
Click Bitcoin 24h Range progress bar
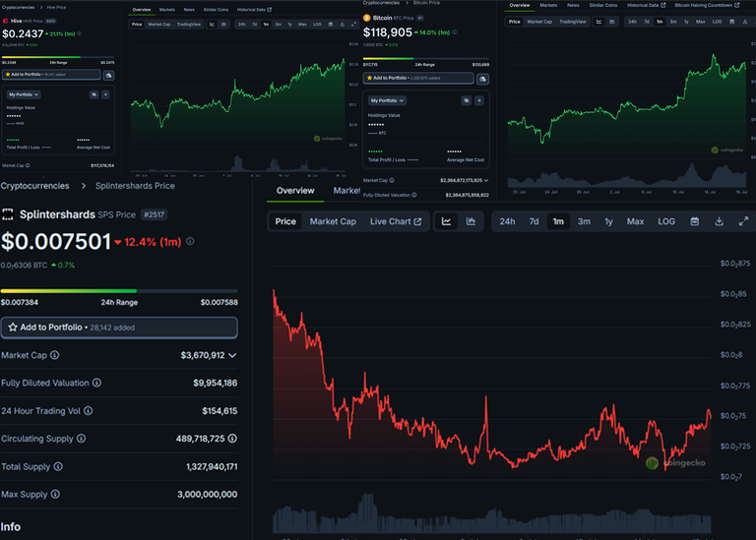[425, 59]
